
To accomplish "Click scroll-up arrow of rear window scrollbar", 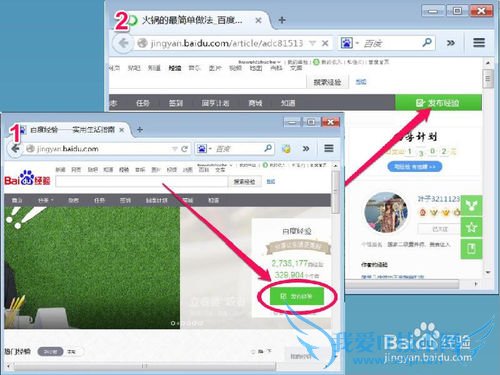I will (487, 63).
